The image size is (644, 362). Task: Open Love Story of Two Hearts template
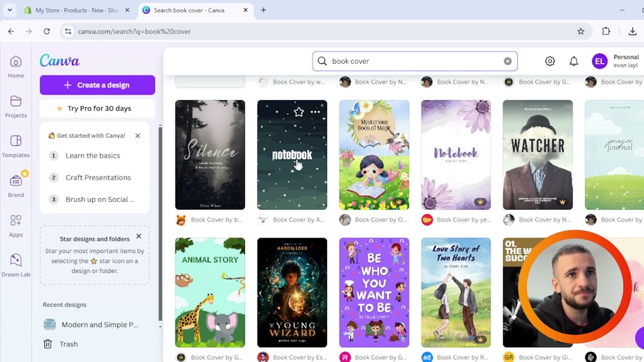click(x=456, y=293)
